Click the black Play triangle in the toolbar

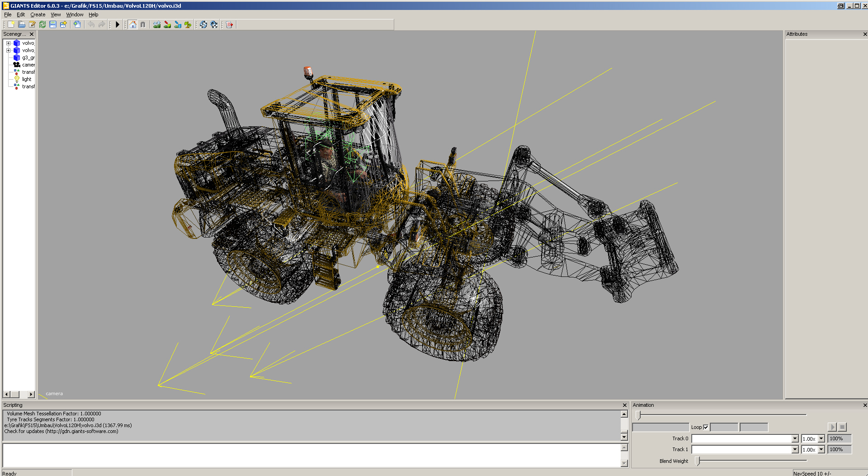point(117,24)
